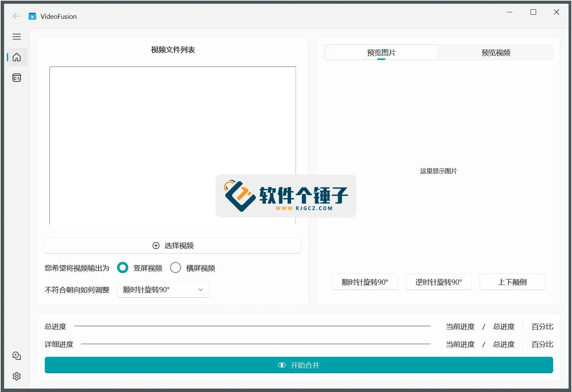572x392 pixels.
Task: Click 顺时针旋转90° preview button
Action: (365, 282)
